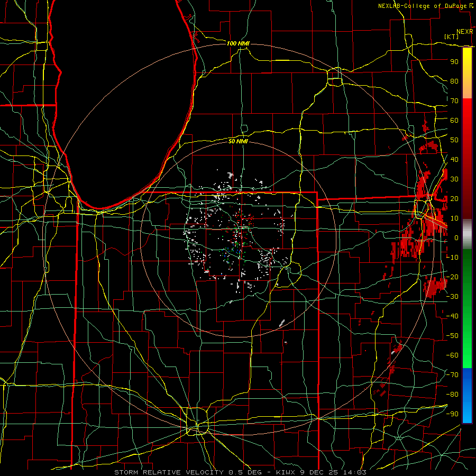Click the 60 value on velocity scale
This screenshot has height=476, width=476.
pos(454,120)
